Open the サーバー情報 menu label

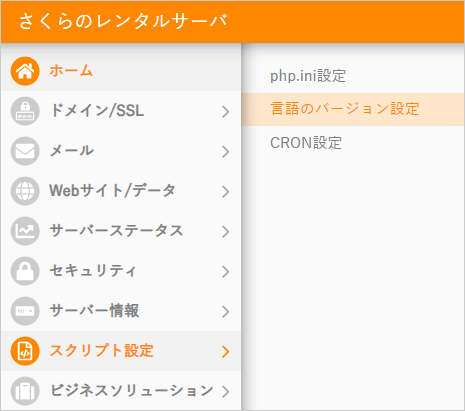pos(94,311)
